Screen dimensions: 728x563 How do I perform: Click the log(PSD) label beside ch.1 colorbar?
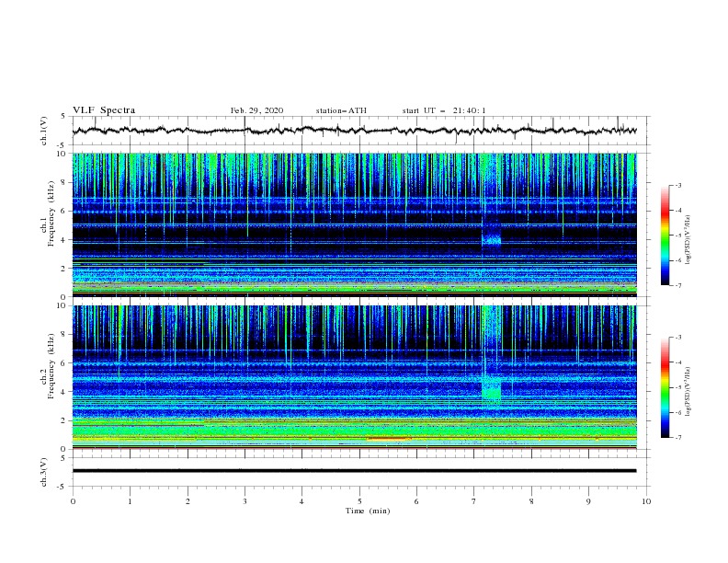click(x=688, y=240)
